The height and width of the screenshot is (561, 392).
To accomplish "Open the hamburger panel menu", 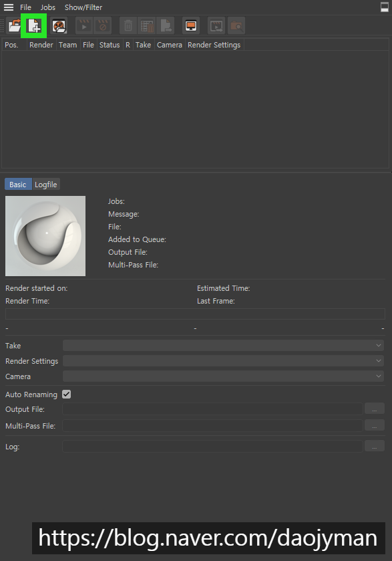I will point(8,7).
